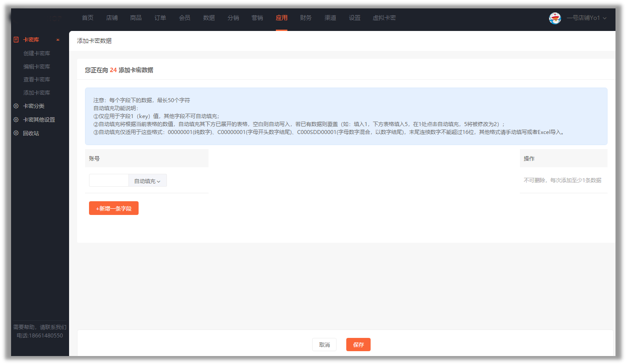Select the 应用 top menu
The width and height of the screenshot is (627, 364).
point(282,18)
